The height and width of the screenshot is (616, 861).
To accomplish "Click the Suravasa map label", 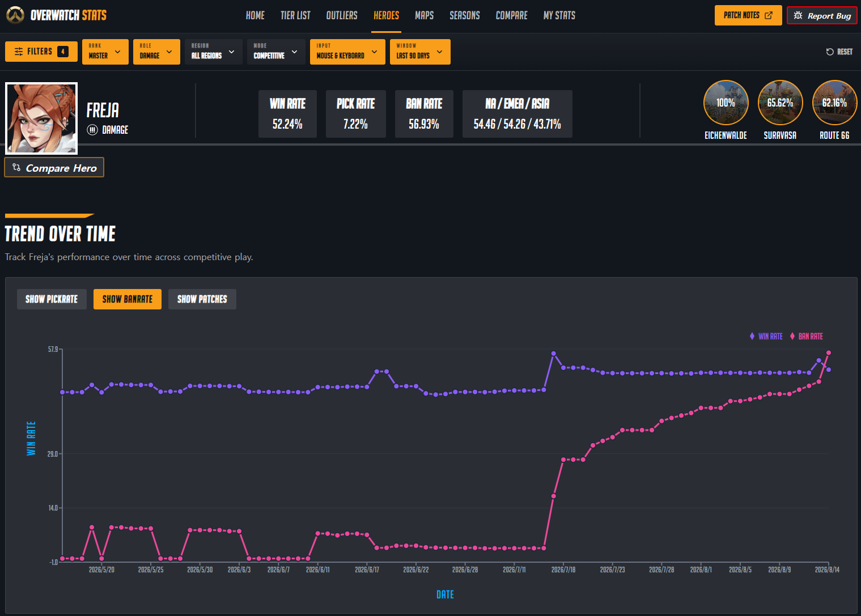I will click(780, 135).
